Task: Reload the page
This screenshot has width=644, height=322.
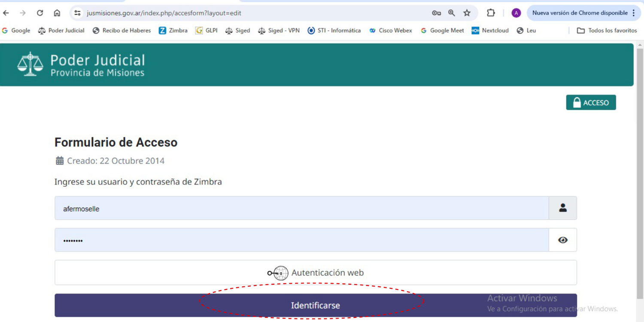Action: point(40,13)
